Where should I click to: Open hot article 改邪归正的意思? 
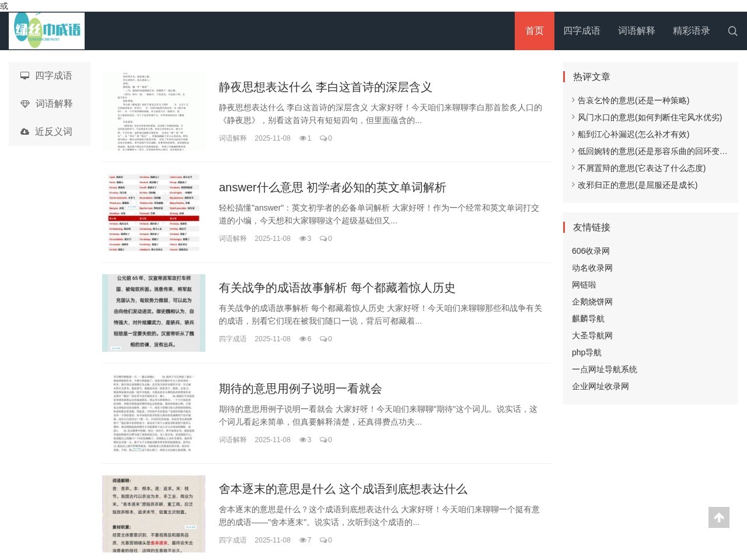coord(637,185)
